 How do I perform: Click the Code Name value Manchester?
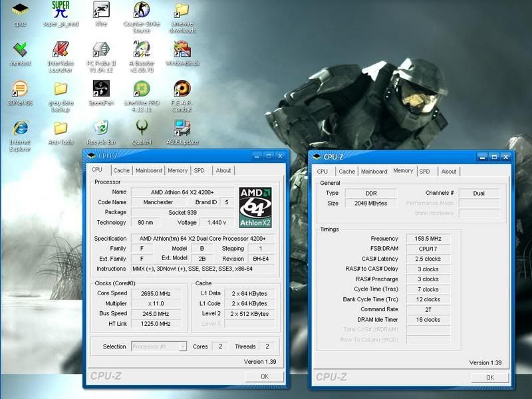click(x=158, y=202)
